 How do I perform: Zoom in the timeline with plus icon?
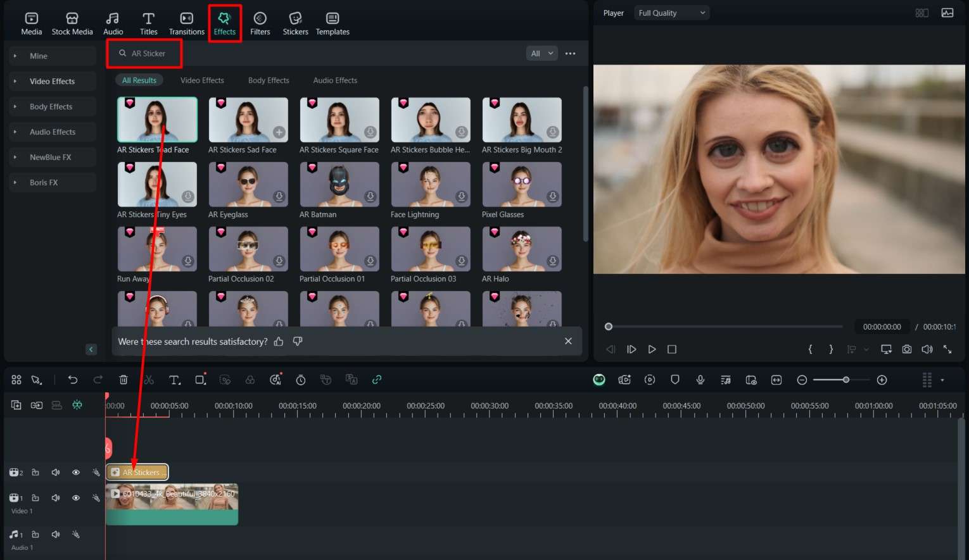882,380
